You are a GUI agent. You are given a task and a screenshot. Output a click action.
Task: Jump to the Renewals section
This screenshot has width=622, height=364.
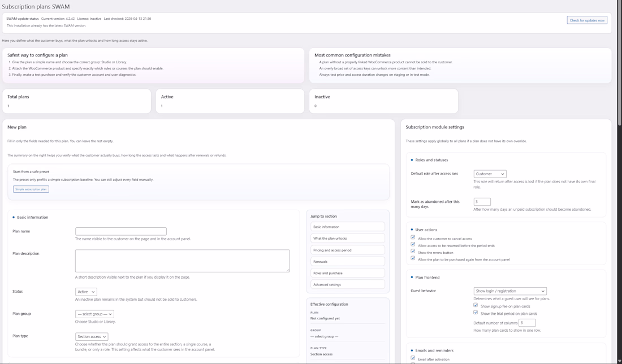(x=347, y=262)
